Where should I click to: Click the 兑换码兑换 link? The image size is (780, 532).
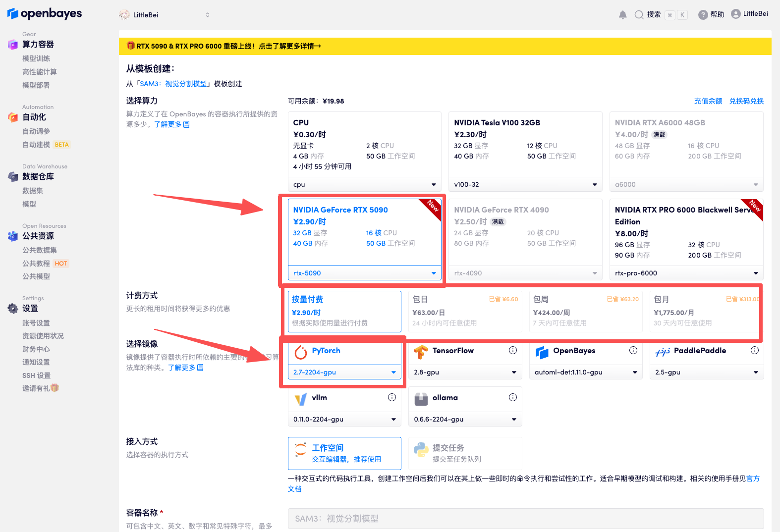[x=746, y=101]
